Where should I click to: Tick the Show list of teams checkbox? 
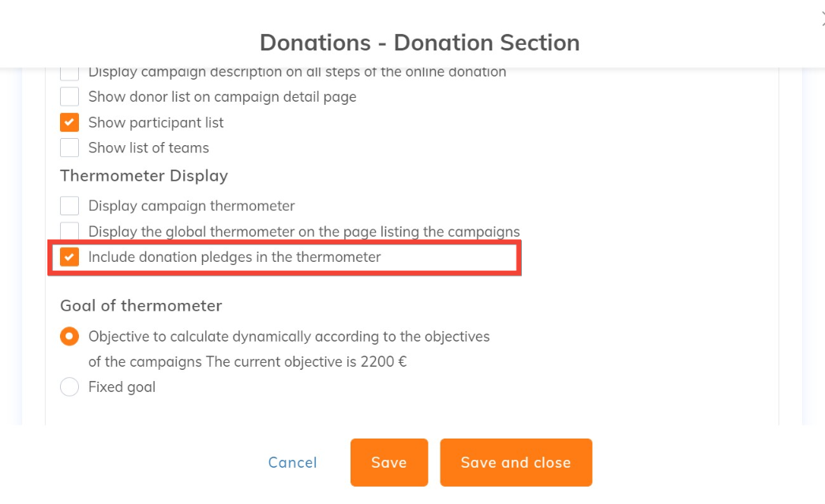(69, 147)
